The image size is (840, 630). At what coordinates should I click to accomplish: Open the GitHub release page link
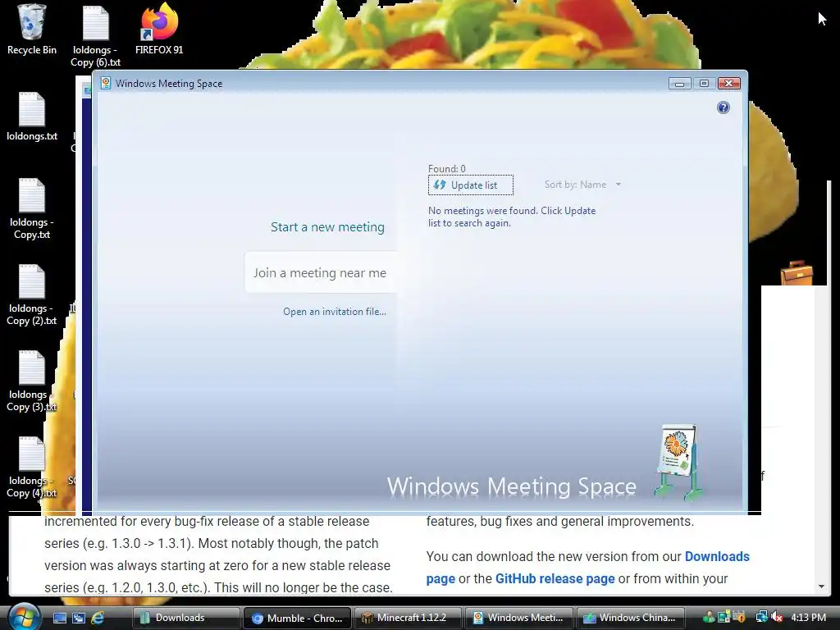click(555, 578)
